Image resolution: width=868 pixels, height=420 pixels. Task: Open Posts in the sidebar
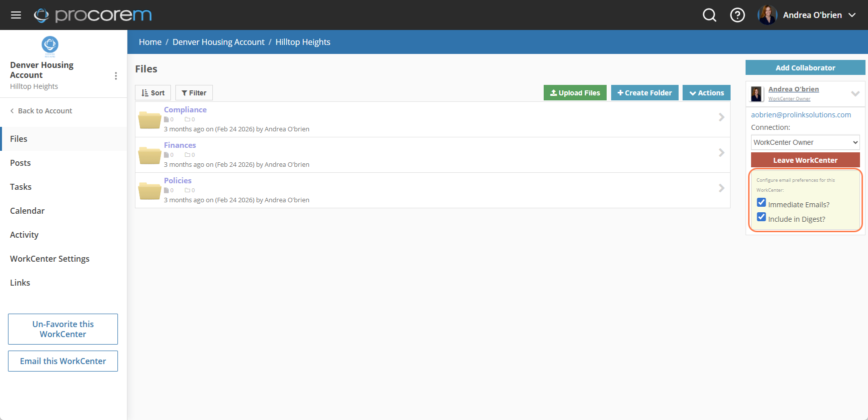(63, 163)
